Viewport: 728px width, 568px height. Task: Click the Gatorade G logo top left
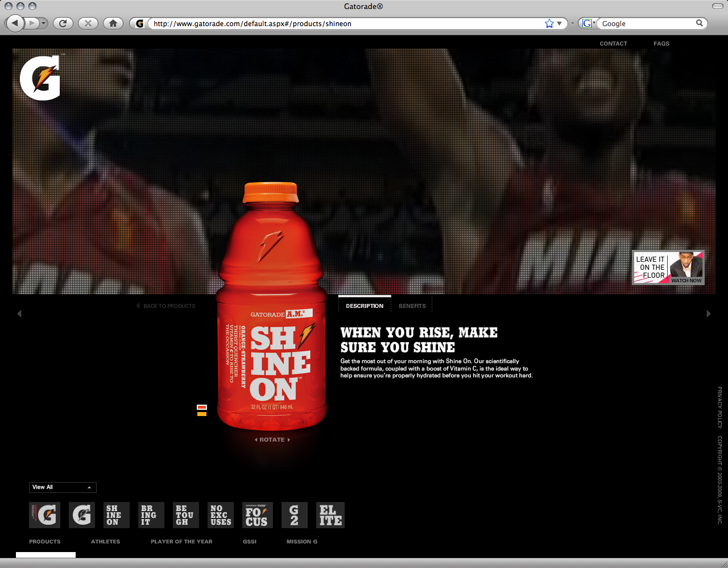(x=40, y=77)
